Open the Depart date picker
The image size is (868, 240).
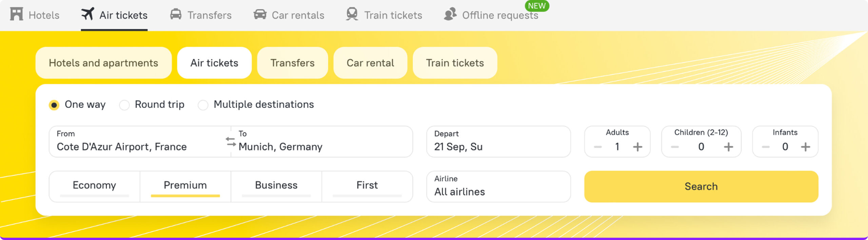[x=498, y=142]
